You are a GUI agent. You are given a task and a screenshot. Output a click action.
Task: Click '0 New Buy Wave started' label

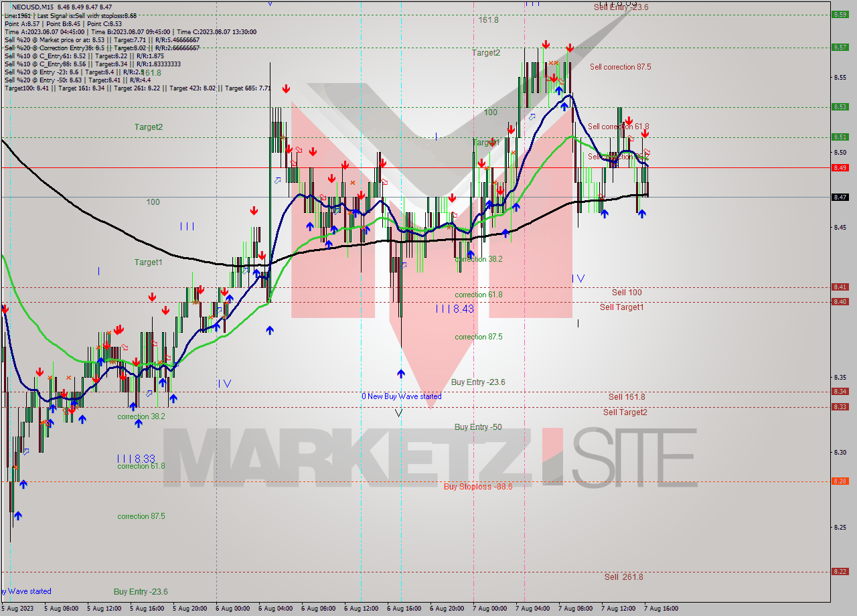[x=402, y=396]
